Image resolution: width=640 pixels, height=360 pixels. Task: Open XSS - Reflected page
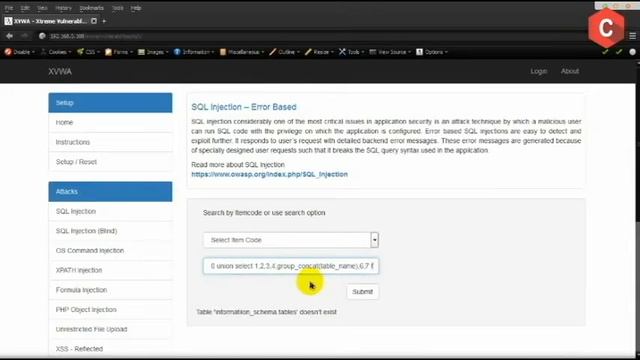(x=110, y=349)
